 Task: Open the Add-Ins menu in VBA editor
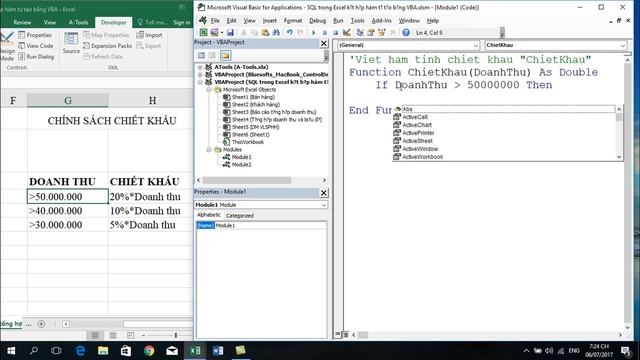[x=381, y=20]
